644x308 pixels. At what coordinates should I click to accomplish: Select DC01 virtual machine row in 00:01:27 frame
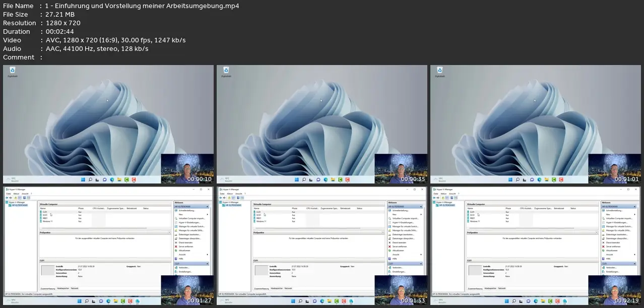point(106,215)
